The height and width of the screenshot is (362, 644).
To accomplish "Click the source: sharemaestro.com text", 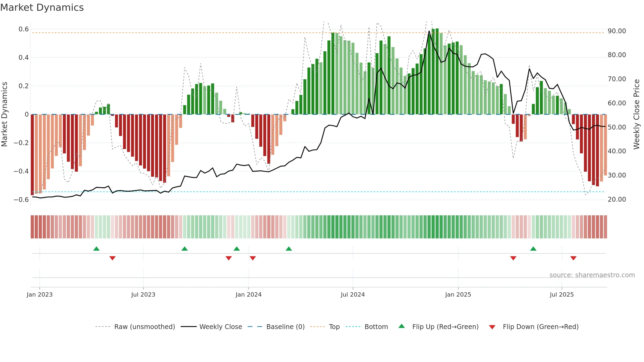I will click(x=592, y=275).
